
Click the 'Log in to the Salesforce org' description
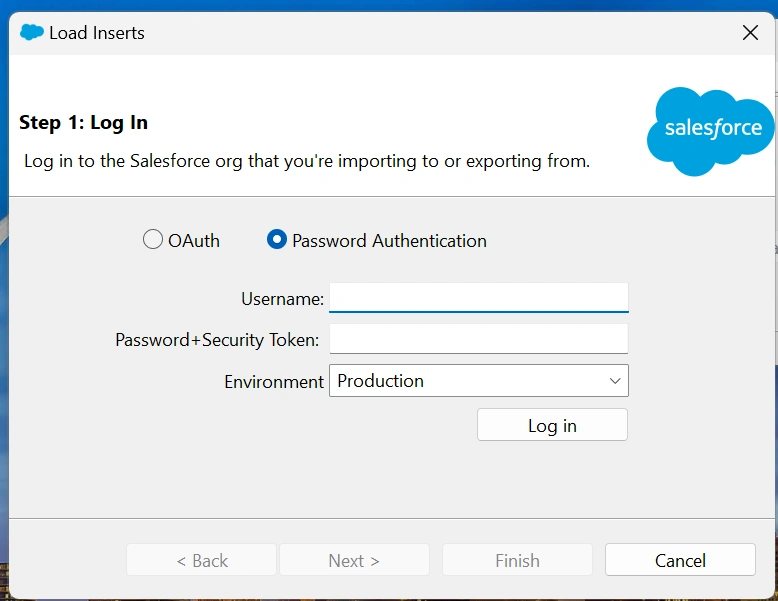point(307,161)
